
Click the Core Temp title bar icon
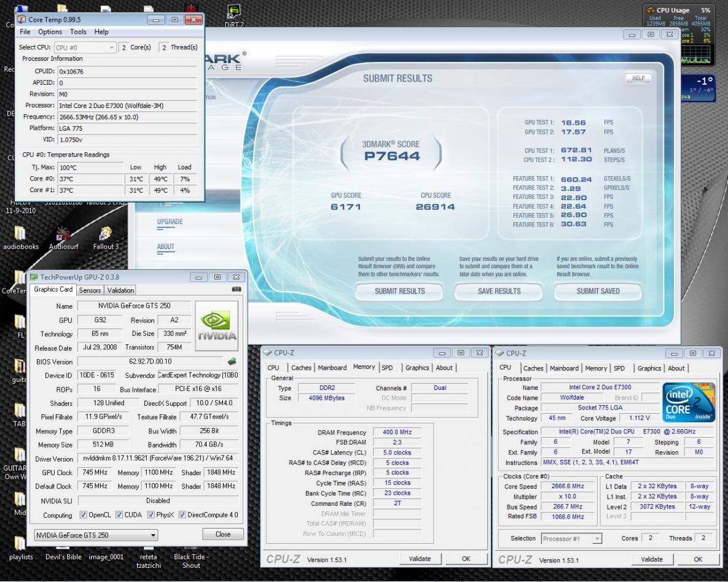[22, 20]
